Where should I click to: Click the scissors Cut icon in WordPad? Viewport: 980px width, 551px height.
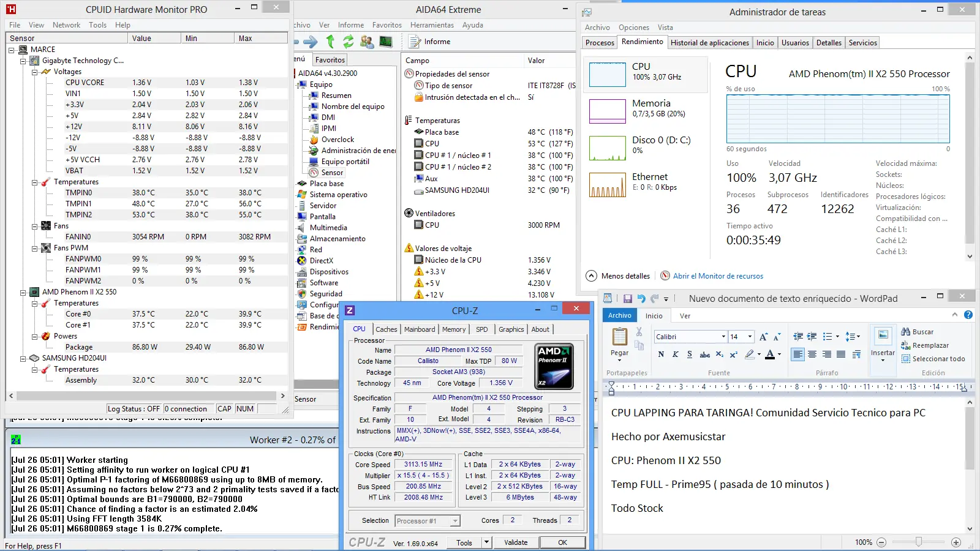[x=639, y=332]
